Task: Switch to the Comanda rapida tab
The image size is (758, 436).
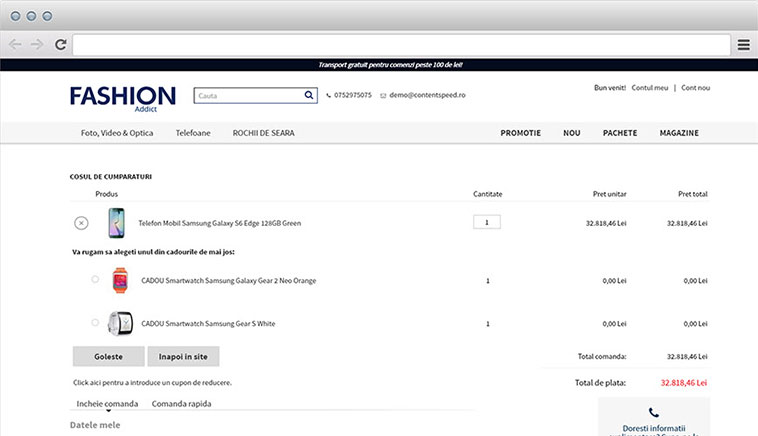Action: point(181,404)
